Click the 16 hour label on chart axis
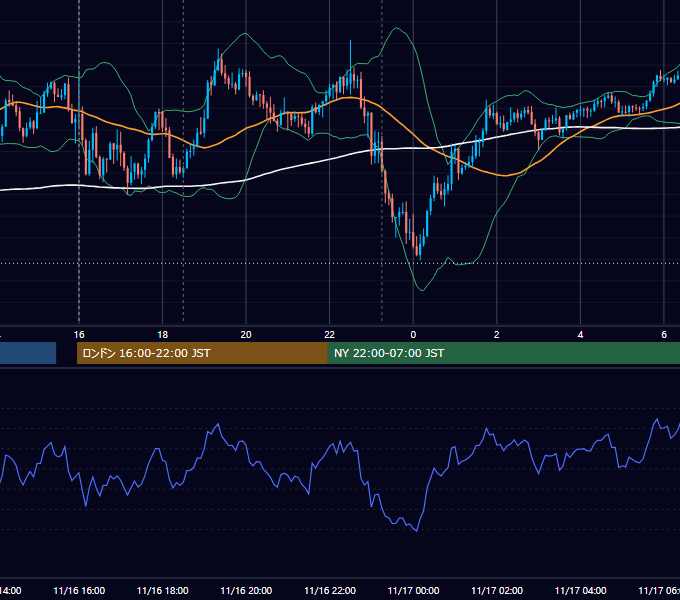Viewport: 680px width, 600px height. tap(79, 335)
